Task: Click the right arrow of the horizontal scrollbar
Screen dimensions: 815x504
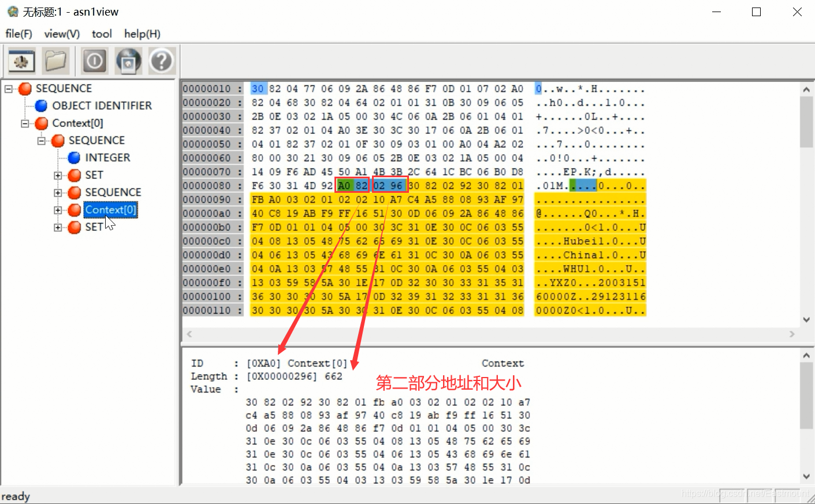Action: pyautogui.click(x=792, y=334)
